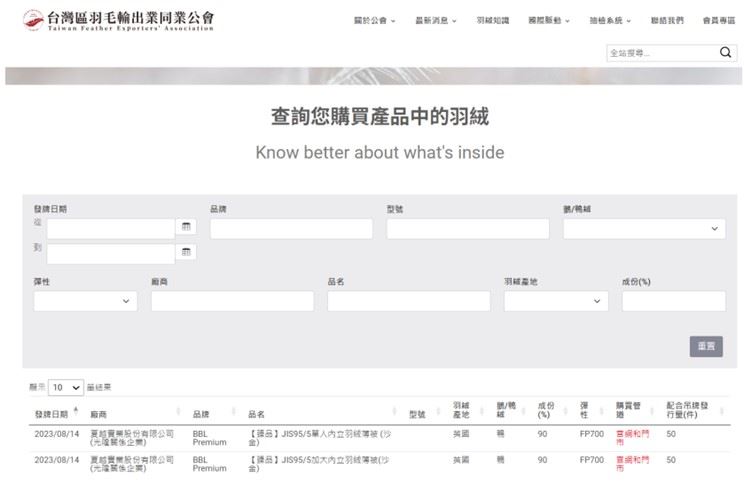Select product name text containing 單人內立羽絨薄被
The width and height of the screenshot is (744, 484).
coord(320,437)
